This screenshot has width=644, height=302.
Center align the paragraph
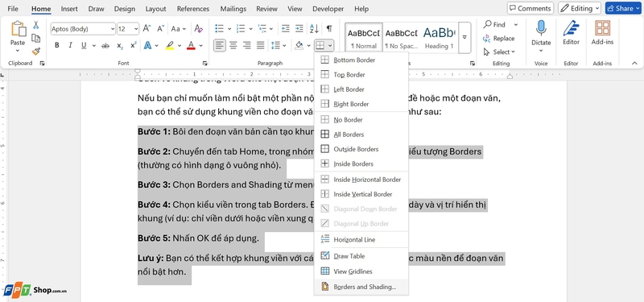233,45
